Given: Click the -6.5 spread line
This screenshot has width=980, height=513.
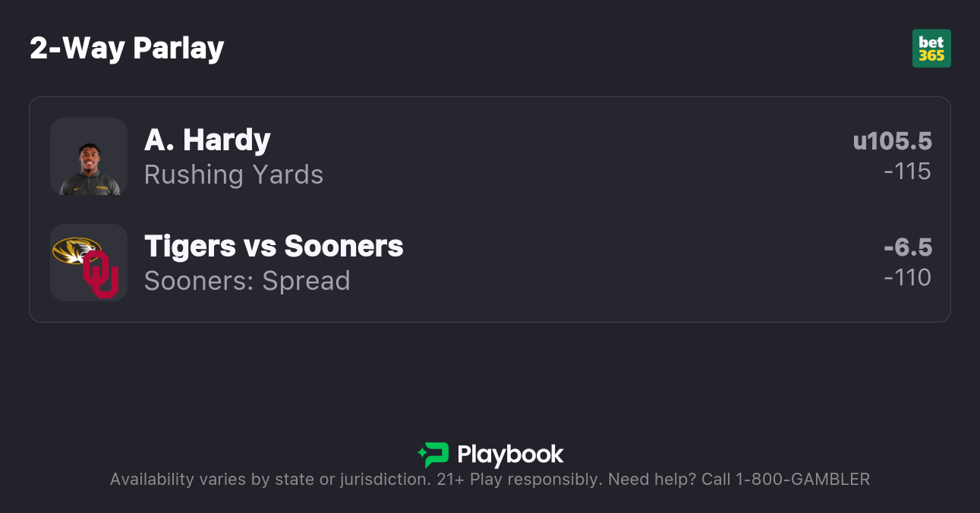Looking at the screenshot, I should point(908,247).
